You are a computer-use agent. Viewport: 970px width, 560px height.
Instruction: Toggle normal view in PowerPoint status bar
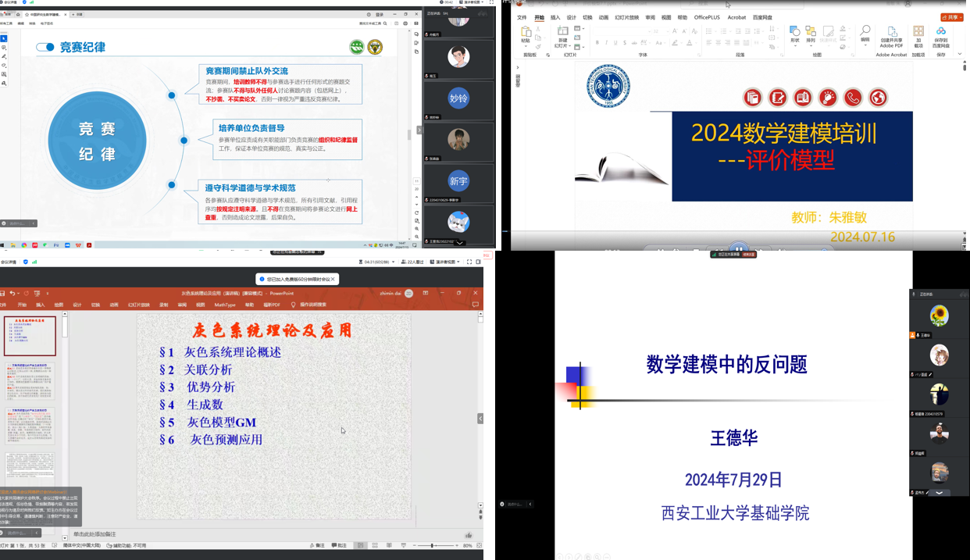point(360,546)
